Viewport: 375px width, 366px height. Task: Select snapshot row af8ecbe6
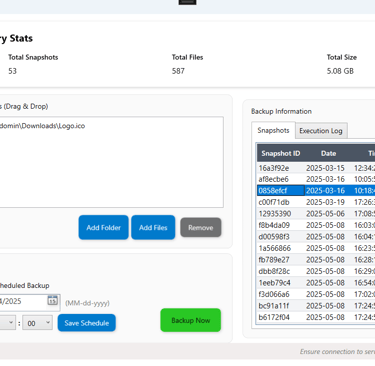(x=316, y=179)
